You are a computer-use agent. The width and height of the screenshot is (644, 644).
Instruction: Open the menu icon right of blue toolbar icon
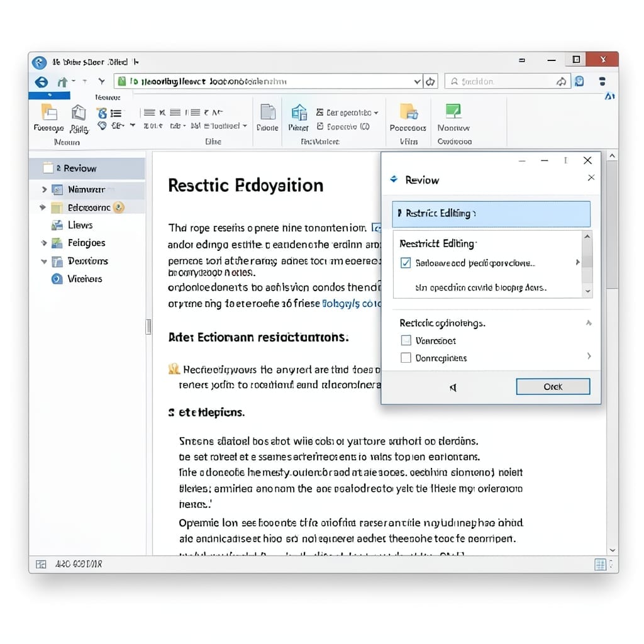[602, 81]
